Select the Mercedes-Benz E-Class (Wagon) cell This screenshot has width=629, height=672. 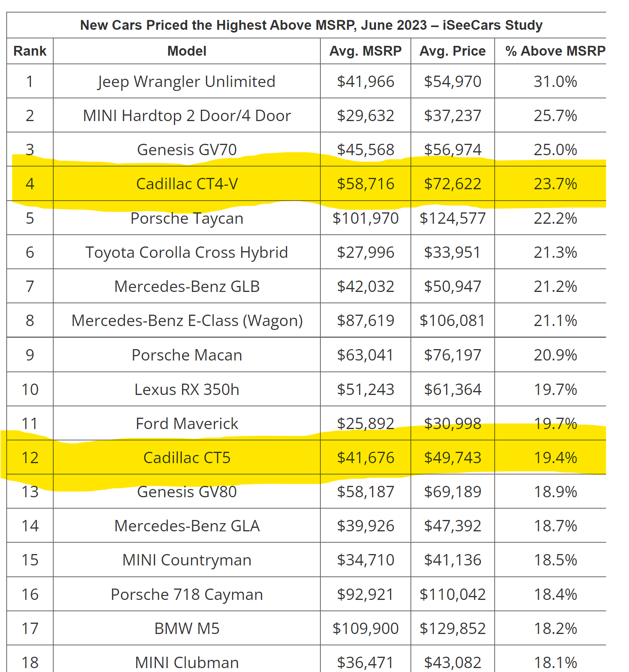point(187,321)
